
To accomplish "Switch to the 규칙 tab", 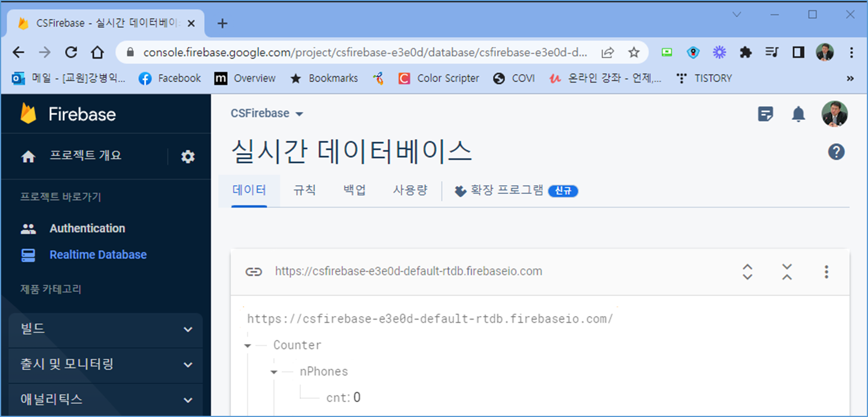I will tap(304, 190).
